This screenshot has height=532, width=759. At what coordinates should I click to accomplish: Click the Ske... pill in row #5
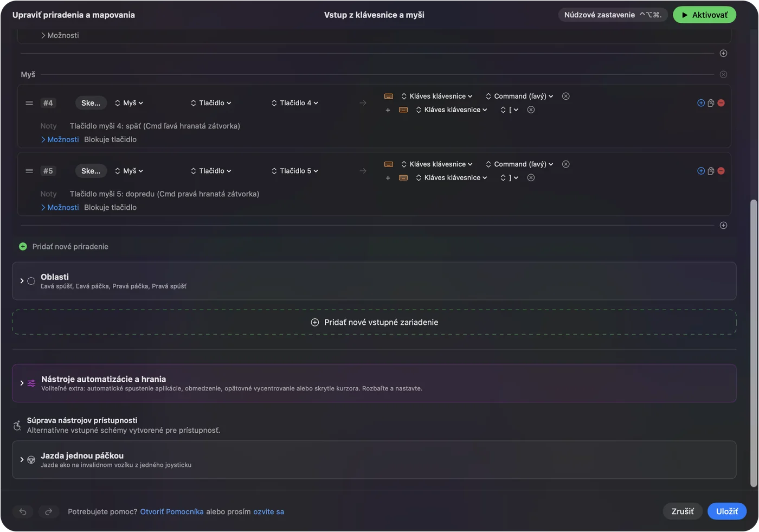(x=91, y=171)
